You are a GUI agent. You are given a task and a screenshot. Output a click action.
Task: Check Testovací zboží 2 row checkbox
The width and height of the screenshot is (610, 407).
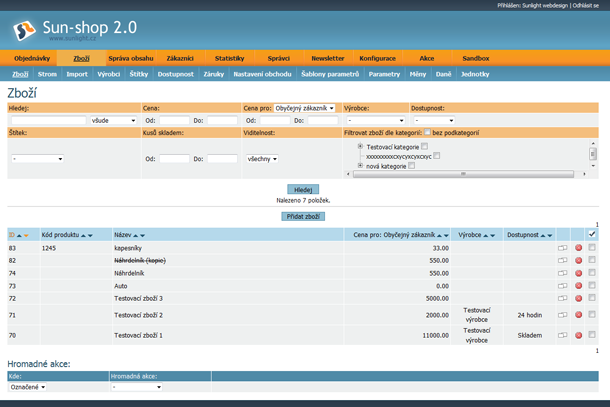(x=592, y=314)
